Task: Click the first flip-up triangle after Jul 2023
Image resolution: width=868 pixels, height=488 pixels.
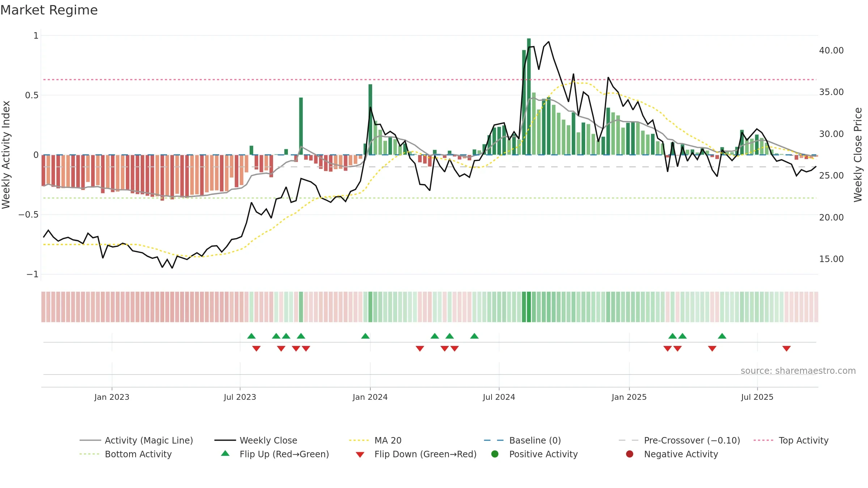Action: click(x=251, y=336)
